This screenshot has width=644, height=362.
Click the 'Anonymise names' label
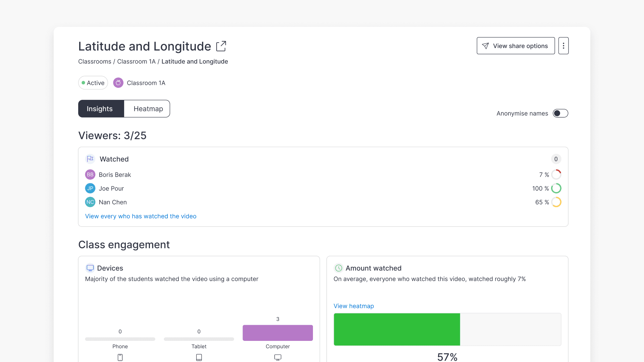(x=522, y=113)
